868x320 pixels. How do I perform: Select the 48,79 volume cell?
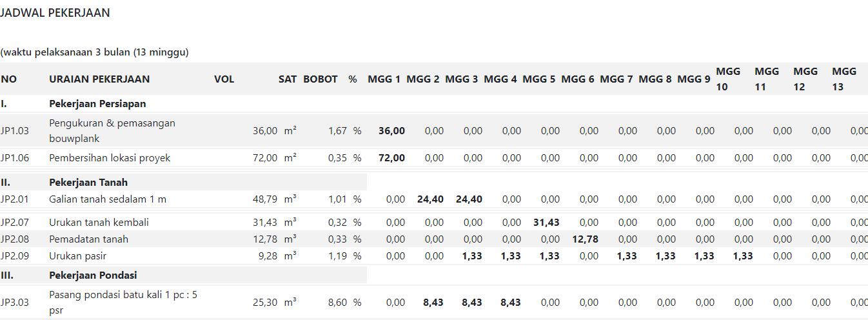264,199
